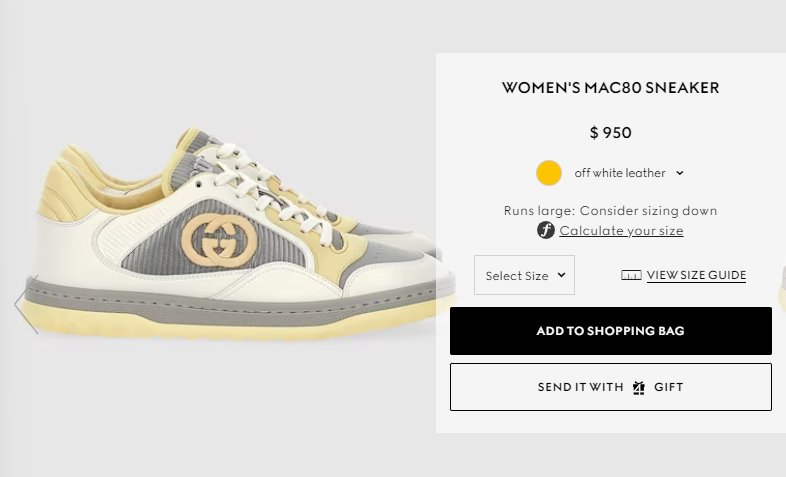Click the $ 950 price text
This screenshot has height=477, width=786.
611,133
